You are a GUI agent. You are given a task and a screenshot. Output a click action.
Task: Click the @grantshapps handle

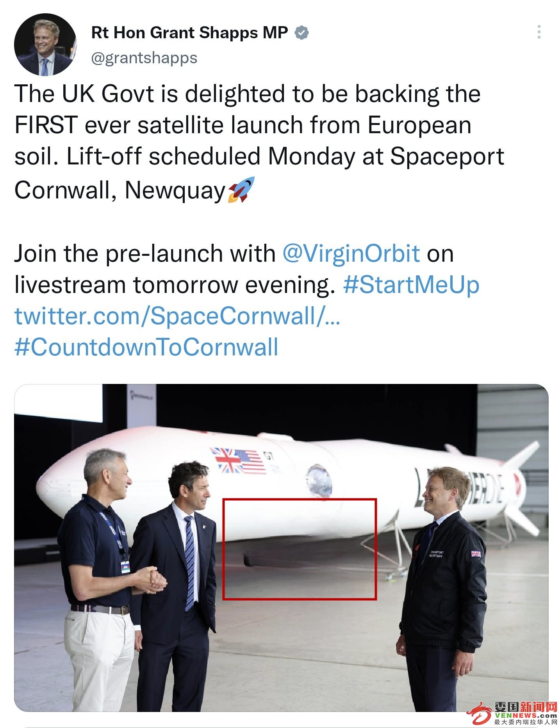point(144,58)
